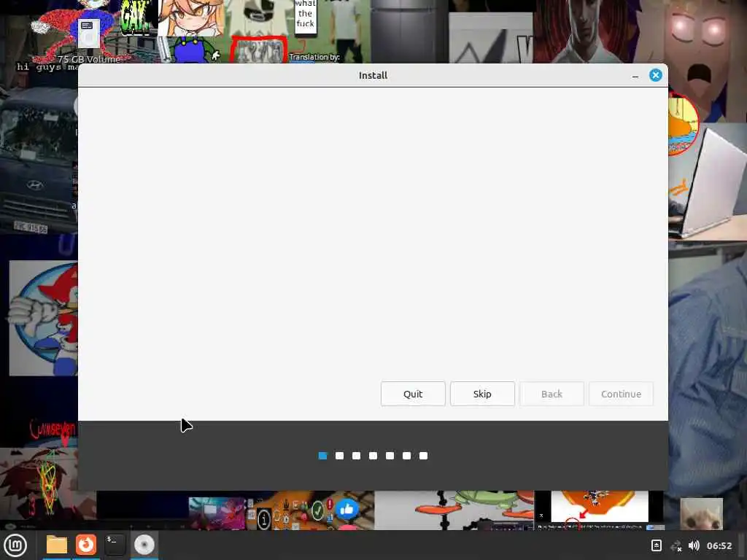747x560 pixels.
Task: Click the Skip button
Action: (x=482, y=394)
